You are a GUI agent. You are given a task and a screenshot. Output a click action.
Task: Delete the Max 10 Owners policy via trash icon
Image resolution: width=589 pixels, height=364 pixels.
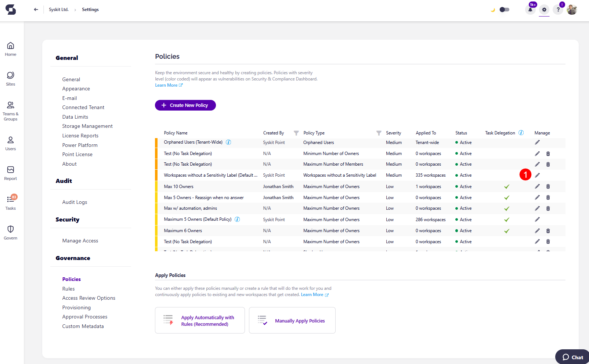pos(548,186)
